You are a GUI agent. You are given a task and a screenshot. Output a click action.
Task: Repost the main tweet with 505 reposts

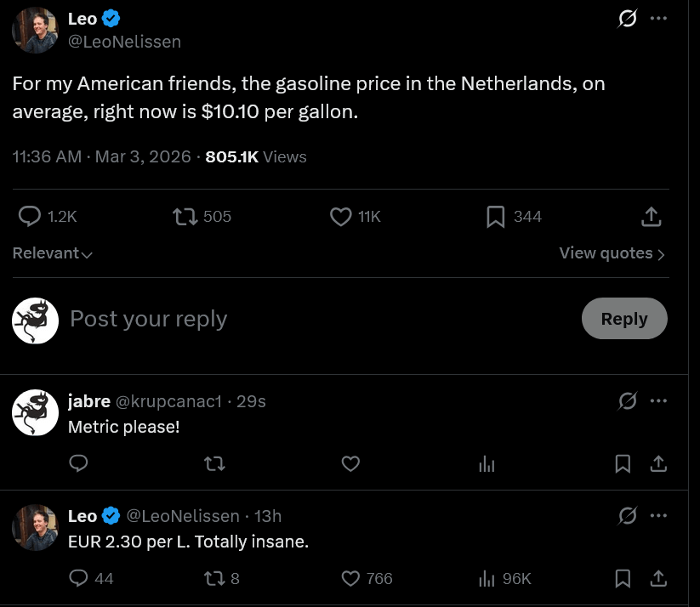(183, 217)
